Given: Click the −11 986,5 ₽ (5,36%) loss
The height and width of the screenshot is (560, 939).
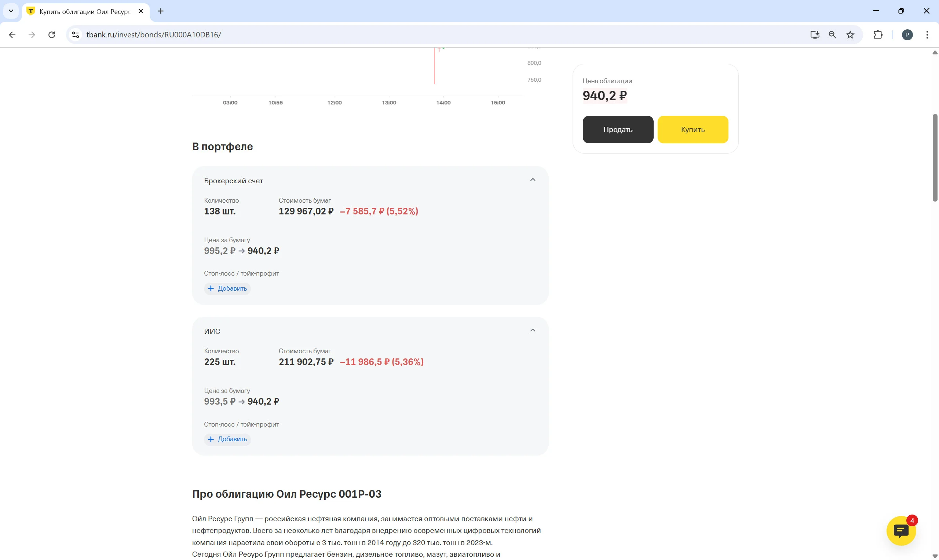Looking at the screenshot, I should (x=382, y=362).
